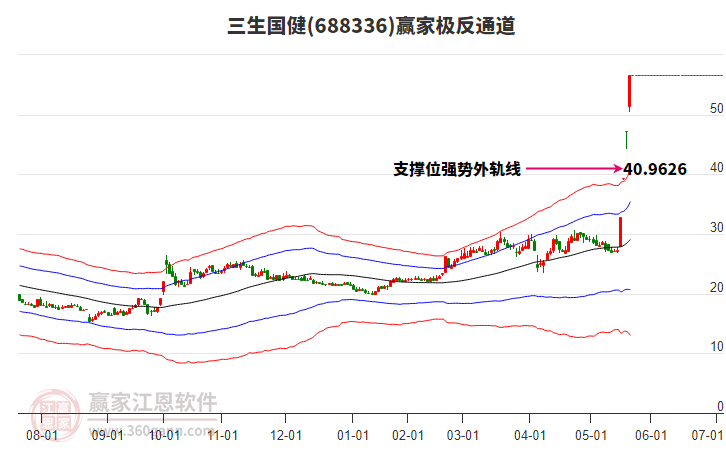Click the 08-01 date axis label
This screenshot has height=450, width=726.
42,435
